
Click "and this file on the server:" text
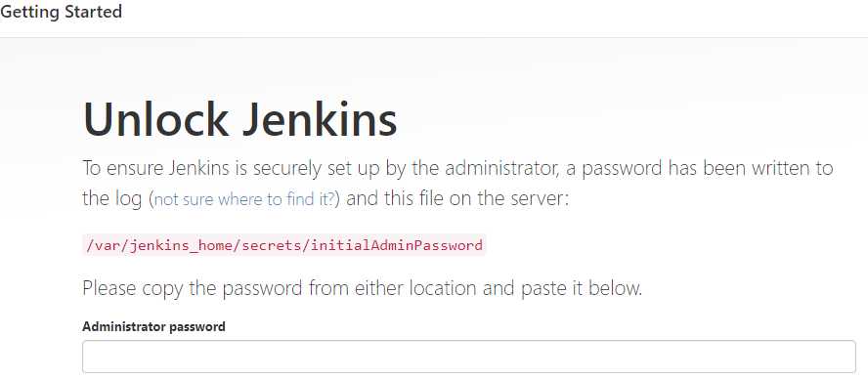click(x=457, y=198)
